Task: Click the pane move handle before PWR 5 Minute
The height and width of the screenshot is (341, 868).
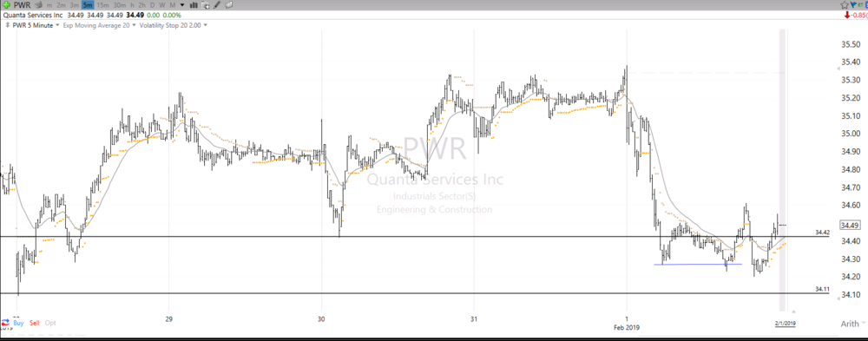Action: 7,25
